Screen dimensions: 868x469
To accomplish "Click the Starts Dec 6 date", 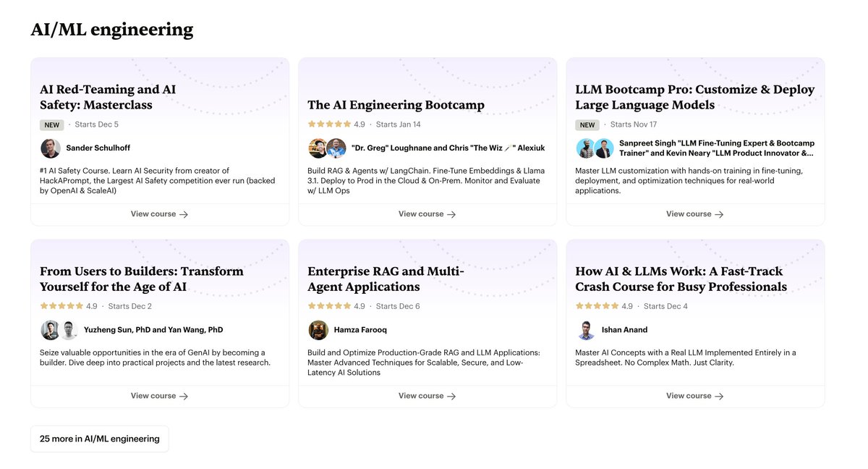I will pos(398,306).
